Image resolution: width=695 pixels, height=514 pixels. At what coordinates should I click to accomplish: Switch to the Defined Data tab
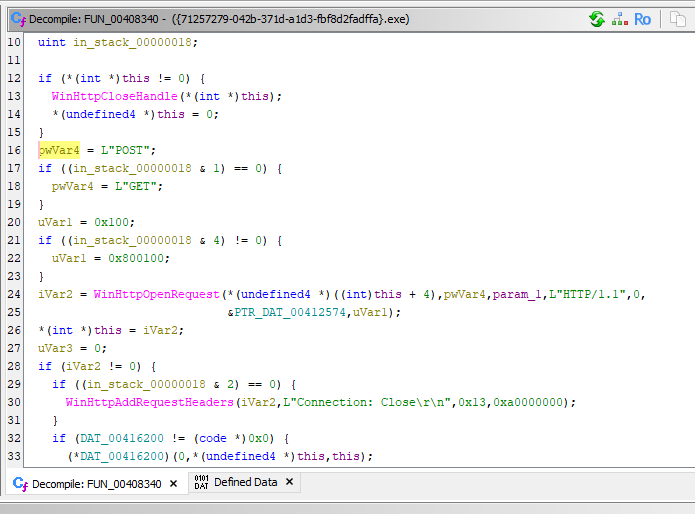[x=245, y=482]
